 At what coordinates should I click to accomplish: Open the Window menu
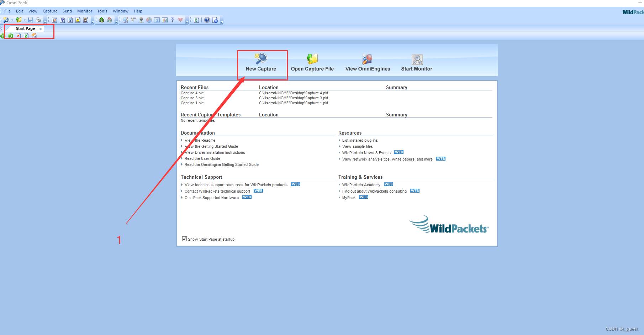click(121, 11)
